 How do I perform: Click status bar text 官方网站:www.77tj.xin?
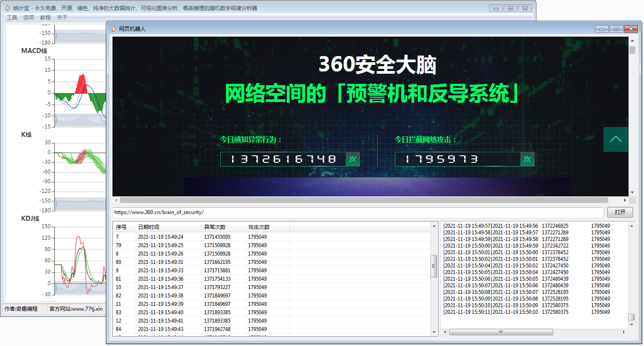point(76,309)
